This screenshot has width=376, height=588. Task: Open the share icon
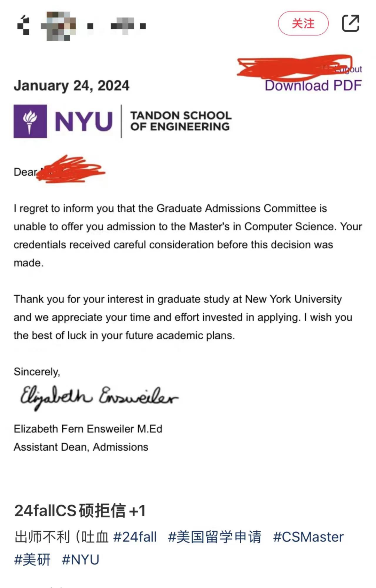[x=351, y=23]
